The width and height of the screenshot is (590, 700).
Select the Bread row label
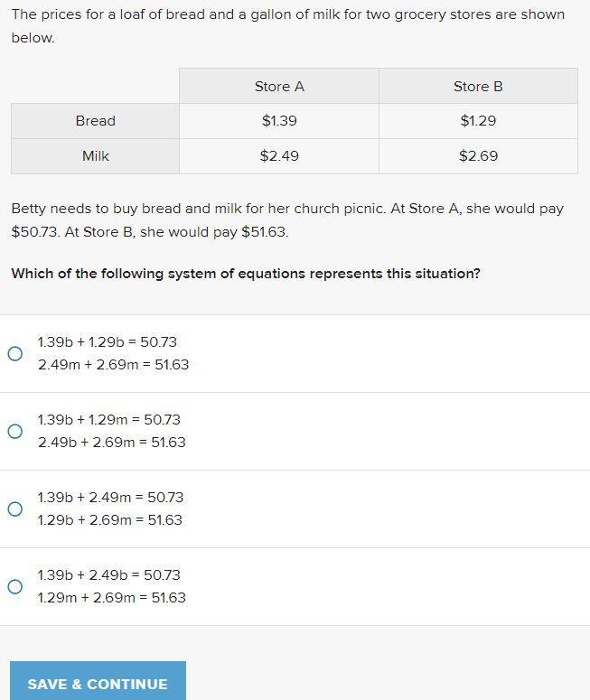tap(95, 121)
